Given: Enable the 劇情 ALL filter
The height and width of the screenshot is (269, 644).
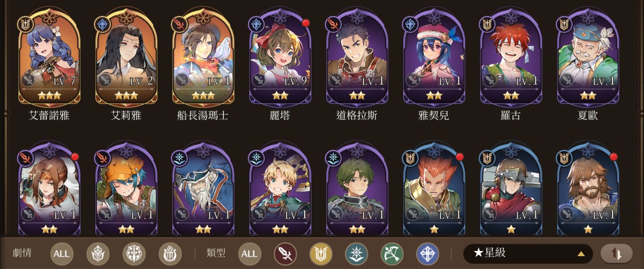Looking at the screenshot, I should (62, 254).
